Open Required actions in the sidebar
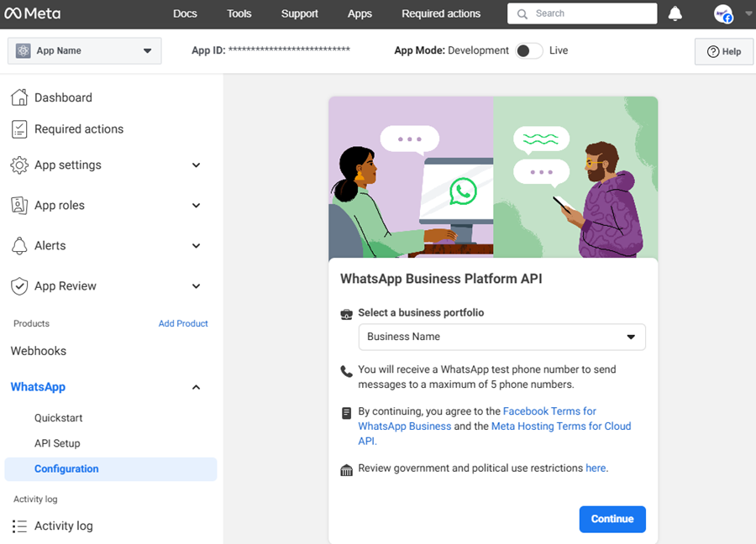 (x=79, y=129)
